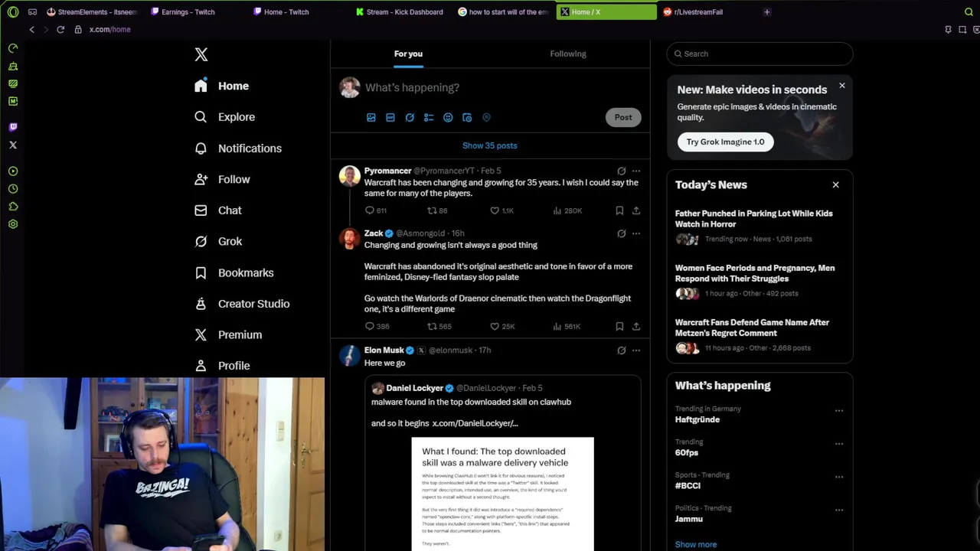
Task: Open Chat in the sidebar
Action: [x=218, y=210]
